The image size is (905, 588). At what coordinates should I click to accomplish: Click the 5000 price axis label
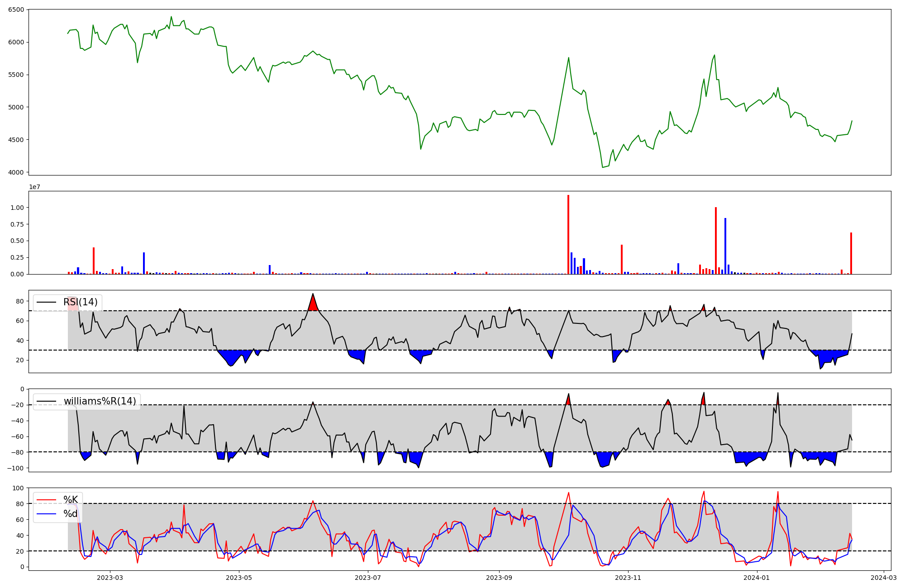[16, 107]
